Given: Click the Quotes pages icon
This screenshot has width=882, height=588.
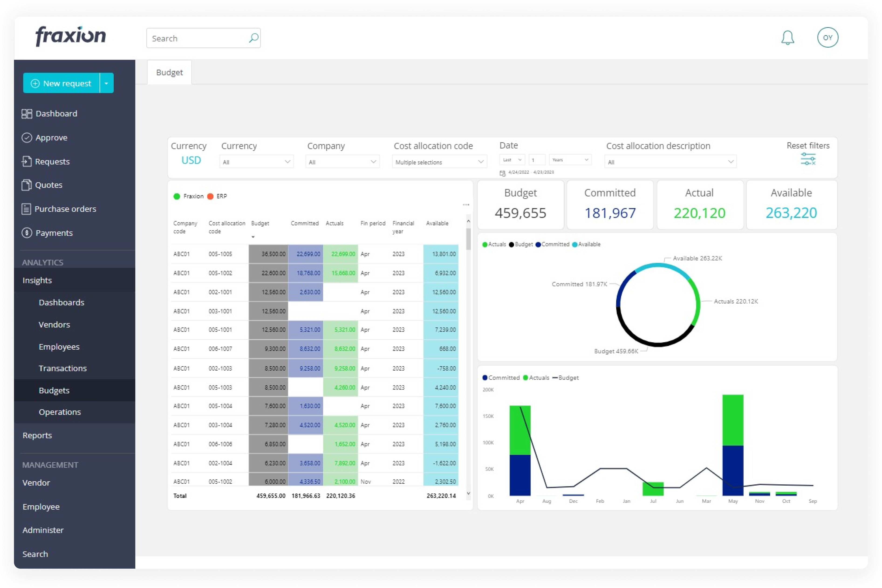Looking at the screenshot, I should tap(27, 185).
